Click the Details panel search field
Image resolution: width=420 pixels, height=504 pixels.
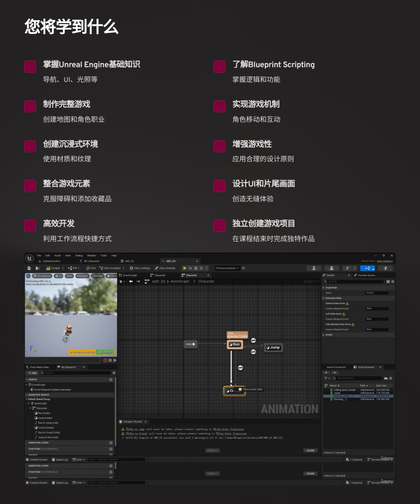pyautogui.click(x=354, y=281)
